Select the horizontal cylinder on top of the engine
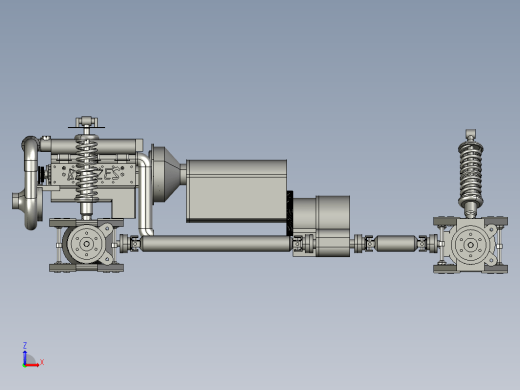This screenshot has width=520, height=390. (92, 146)
